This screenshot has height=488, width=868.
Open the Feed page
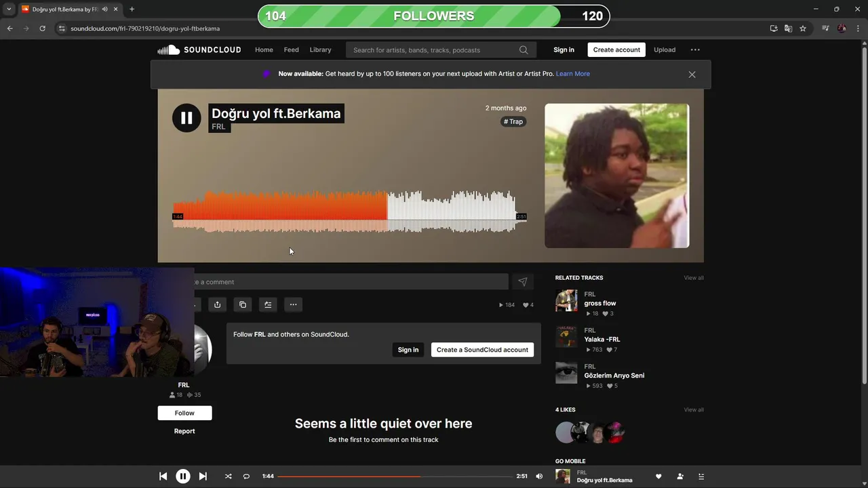click(291, 49)
